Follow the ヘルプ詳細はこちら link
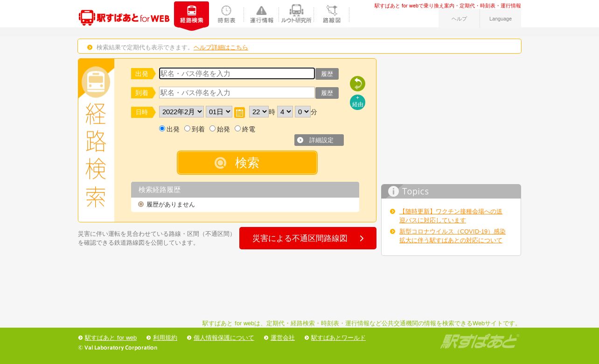 (221, 47)
